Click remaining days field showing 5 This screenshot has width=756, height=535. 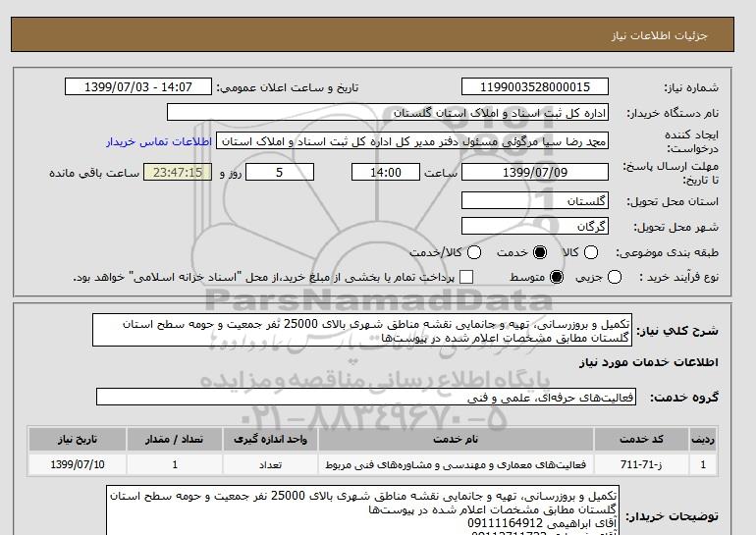[x=280, y=172]
